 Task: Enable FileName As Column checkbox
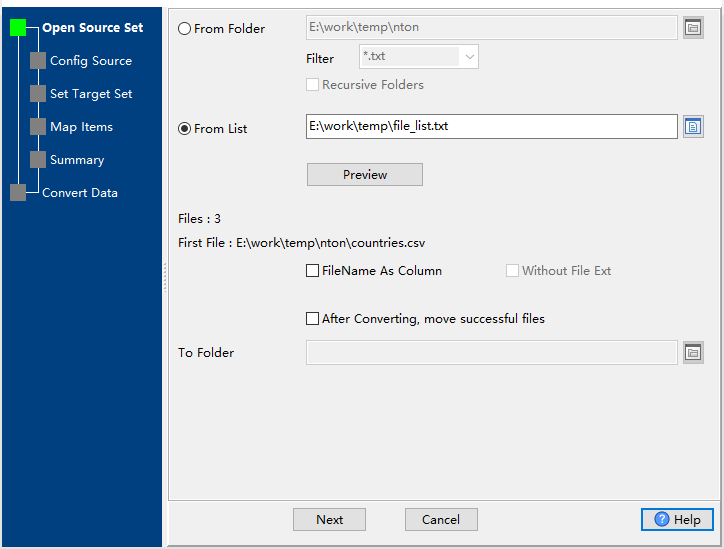313,271
